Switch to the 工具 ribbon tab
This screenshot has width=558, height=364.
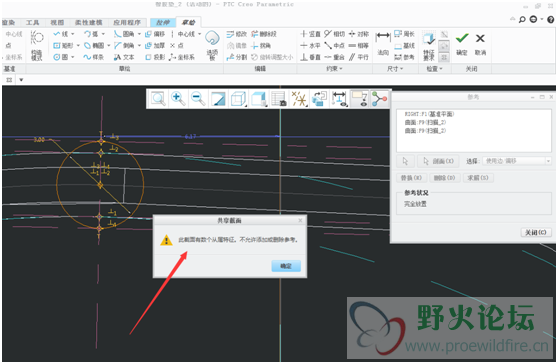pyautogui.click(x=32, y=22)
